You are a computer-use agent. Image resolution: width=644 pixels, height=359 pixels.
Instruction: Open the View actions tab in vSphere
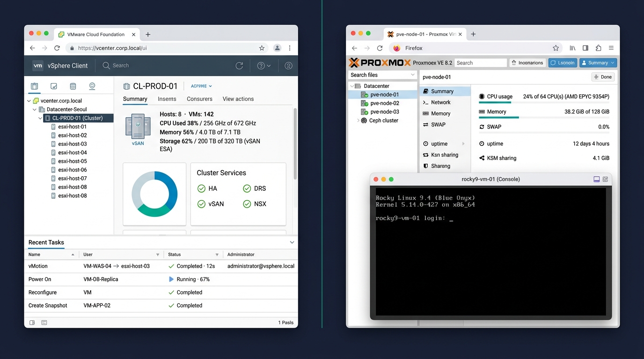(238, 99)
